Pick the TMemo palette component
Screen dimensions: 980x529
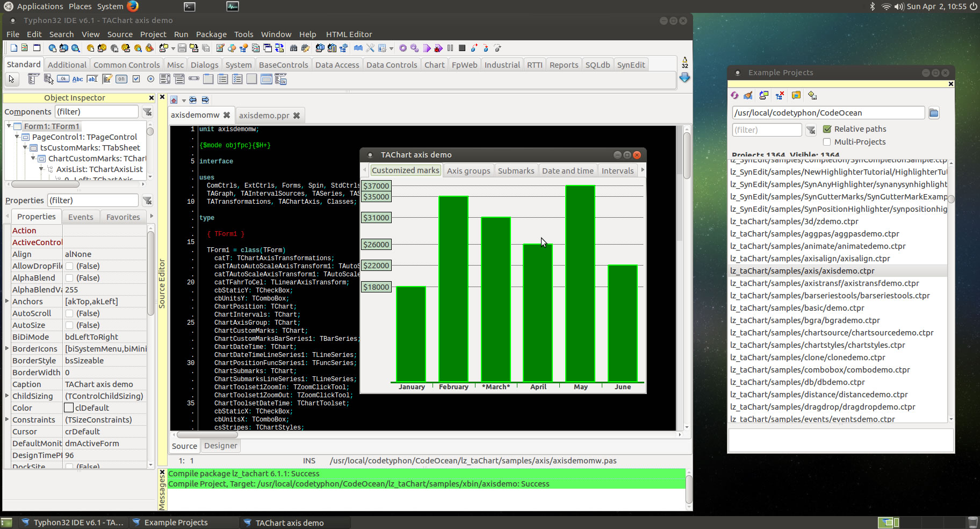click(x=107, y=79)
